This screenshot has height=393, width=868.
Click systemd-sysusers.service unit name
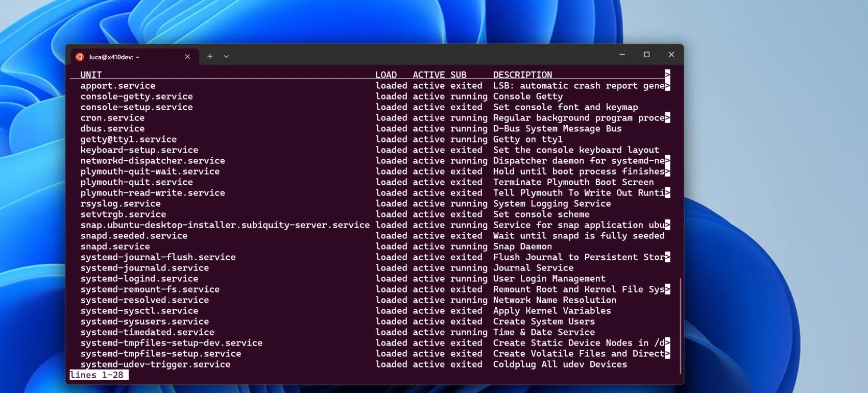coord(144,322)
